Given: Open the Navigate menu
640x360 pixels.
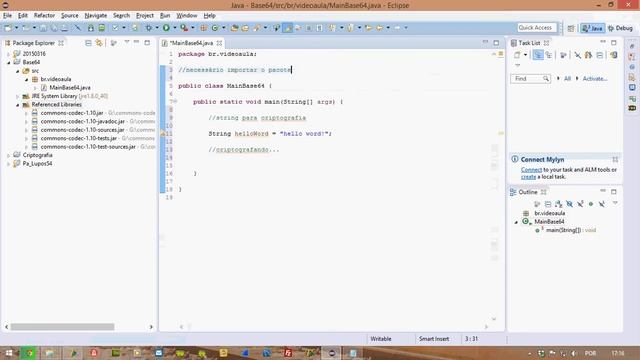Looking at the screenshot, I should pyautogui.click(x=96, y=16).
